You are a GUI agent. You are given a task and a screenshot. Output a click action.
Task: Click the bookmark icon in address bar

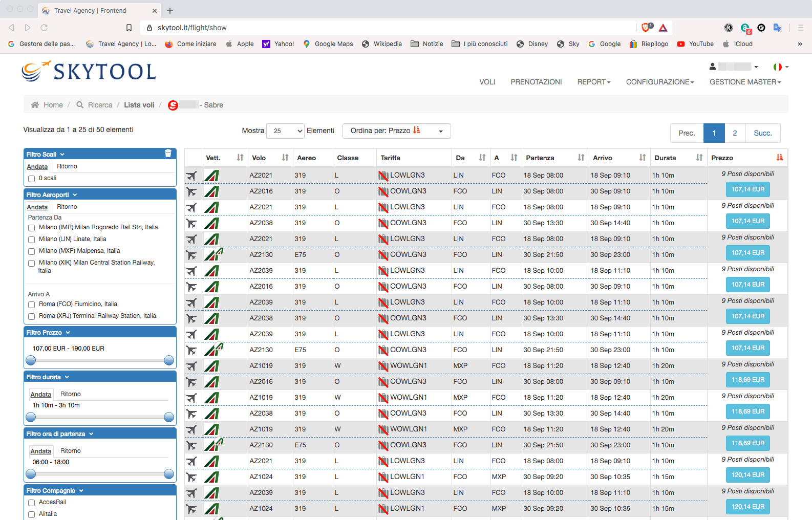click(129, 28)
